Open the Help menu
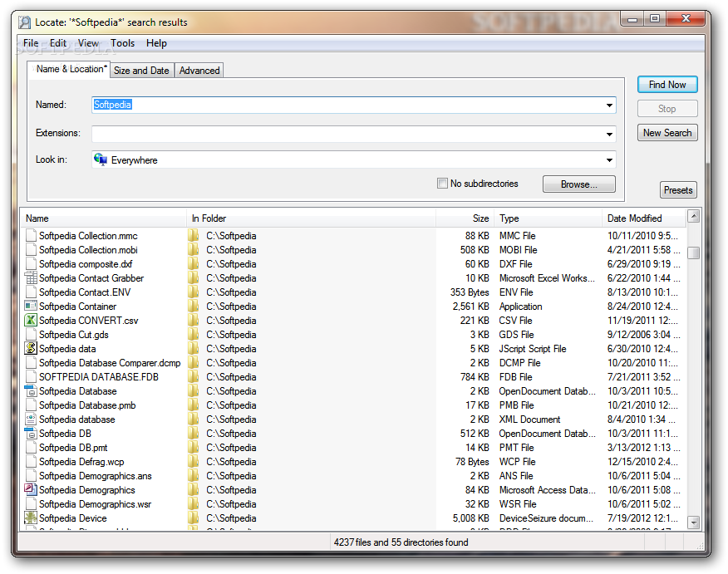 (x=156, y=43)
